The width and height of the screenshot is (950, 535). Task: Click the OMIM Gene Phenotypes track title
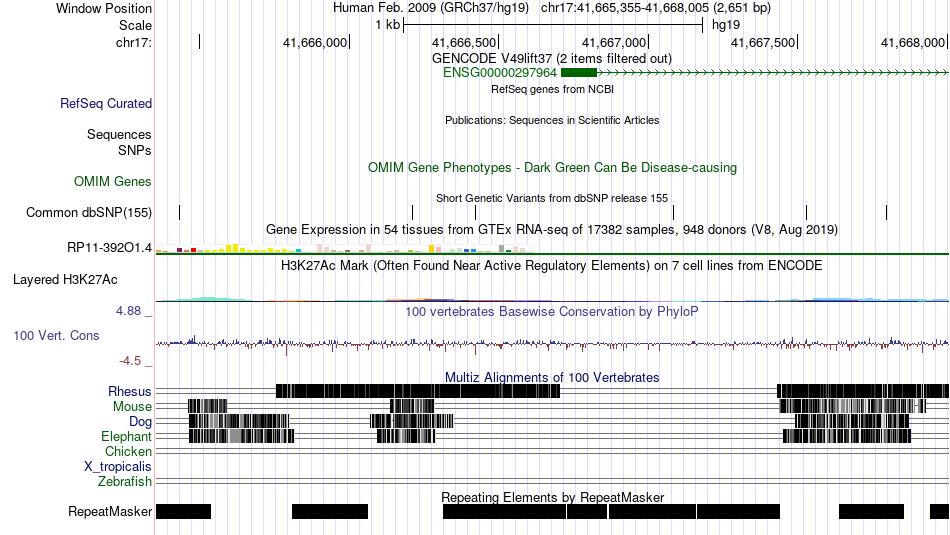(x=552, y=168)
